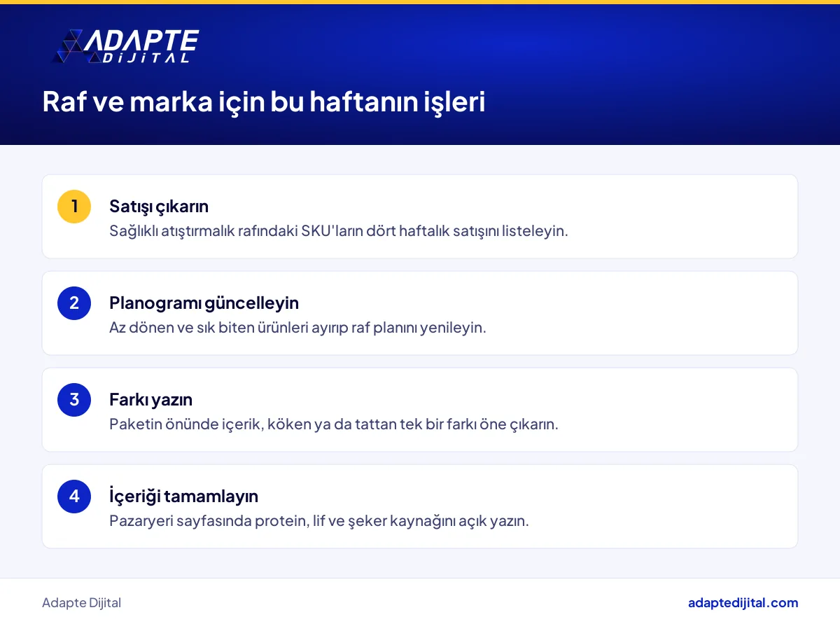The height and width of the screenshot is (638, 840).
Task: Select the "Planogramı güncelleyin" title
Action: pyautogui.click(x=204, y=303)
